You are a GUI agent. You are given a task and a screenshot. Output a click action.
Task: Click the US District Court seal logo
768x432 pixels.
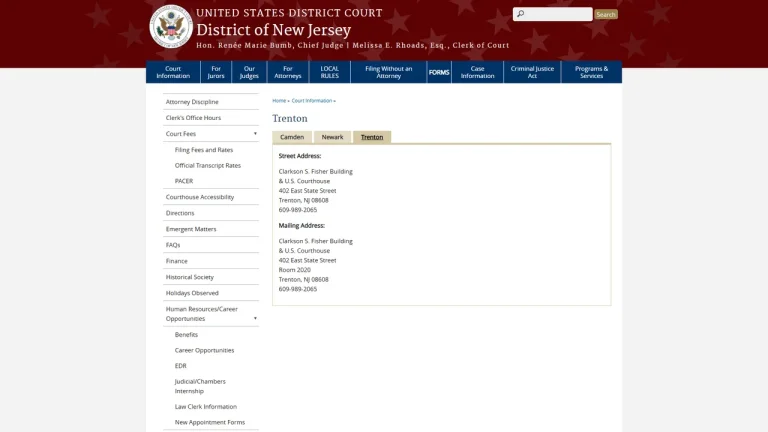point(171,26)
